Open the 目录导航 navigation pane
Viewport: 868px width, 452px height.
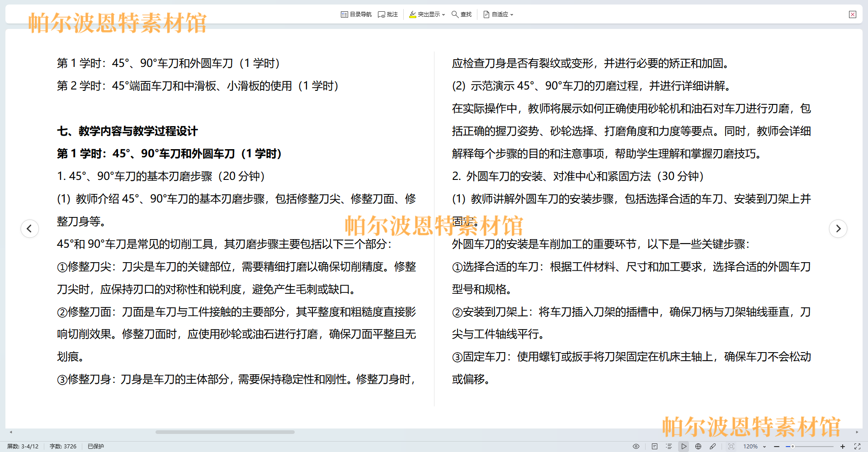(x=356, y=14)
